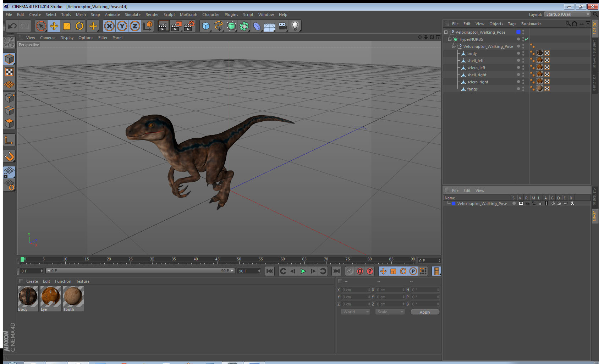Open the Floor environment icon
The height and width of the screenshot is (364, 599).
(x=270, y=26)
